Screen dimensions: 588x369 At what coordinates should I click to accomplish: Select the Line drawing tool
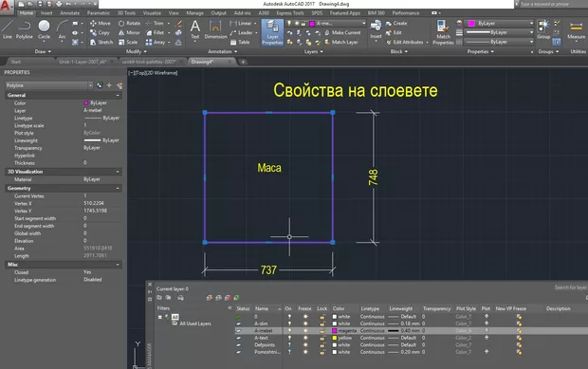pos(8,29)
